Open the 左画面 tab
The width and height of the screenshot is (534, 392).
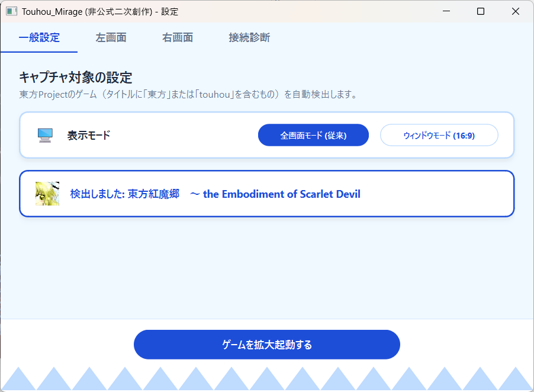coord(111,37)
